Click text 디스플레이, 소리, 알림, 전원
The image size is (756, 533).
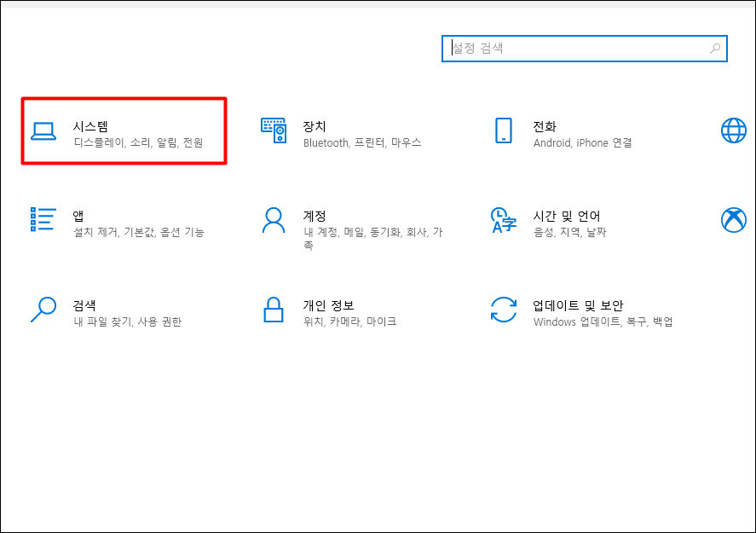tap(138, 142)
